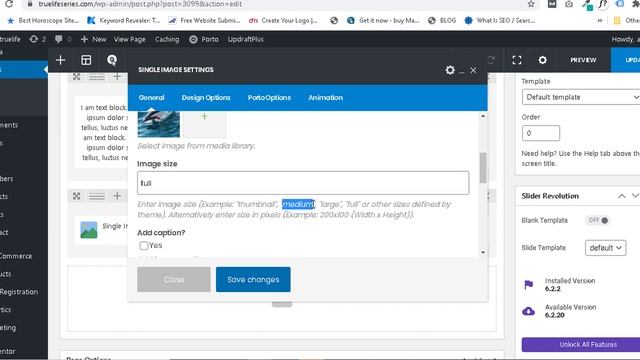Image resolution: width=640 pixels, height=360 pixels.
Task: Click the scroll down arrow in settings panel
Action: pyautogui.click(x=483, y=253)
